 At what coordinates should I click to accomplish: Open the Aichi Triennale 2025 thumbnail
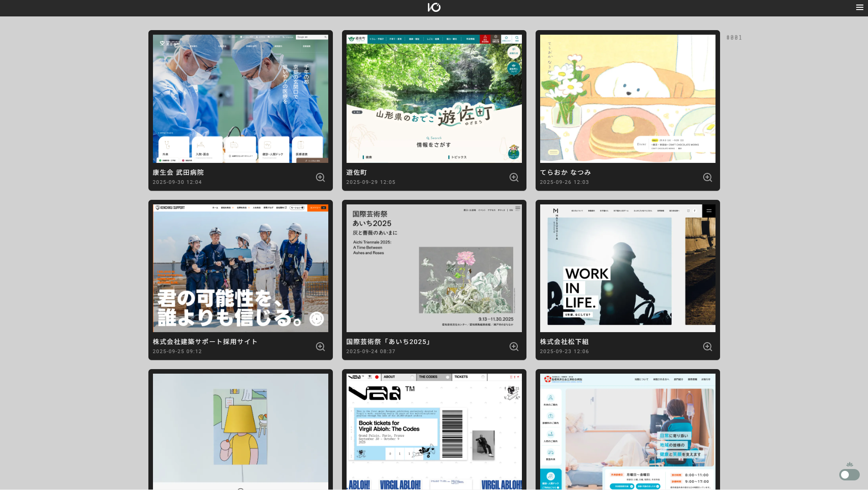pos(434,268)
